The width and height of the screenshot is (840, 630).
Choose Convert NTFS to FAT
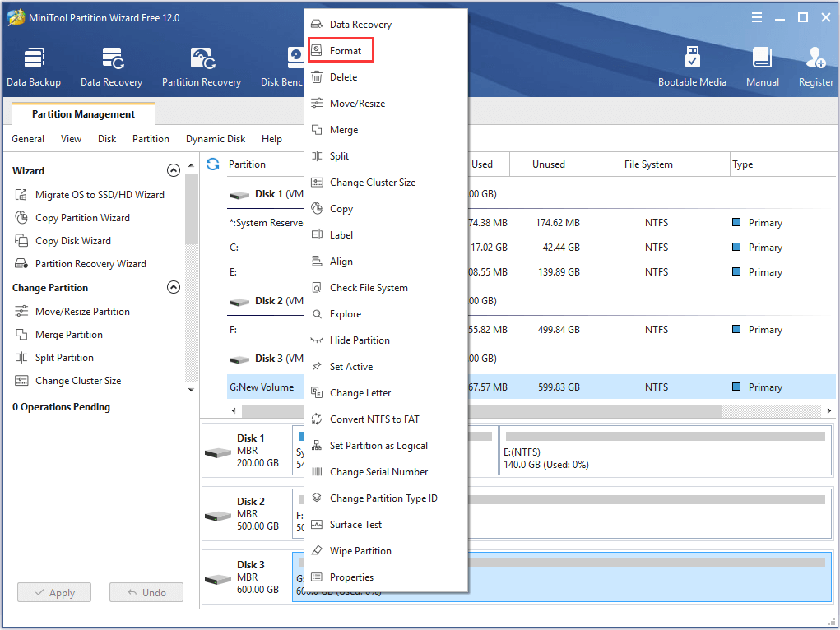tap(386, 419)
